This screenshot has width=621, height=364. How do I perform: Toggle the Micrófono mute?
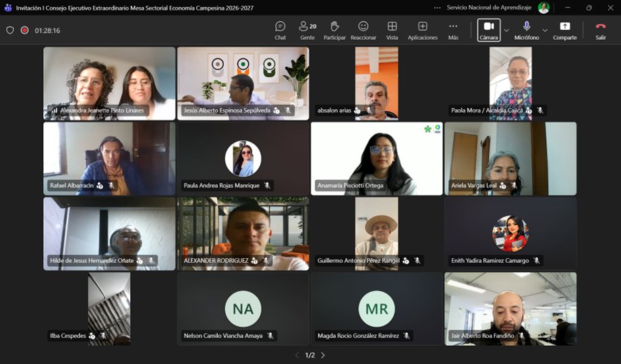527,30
